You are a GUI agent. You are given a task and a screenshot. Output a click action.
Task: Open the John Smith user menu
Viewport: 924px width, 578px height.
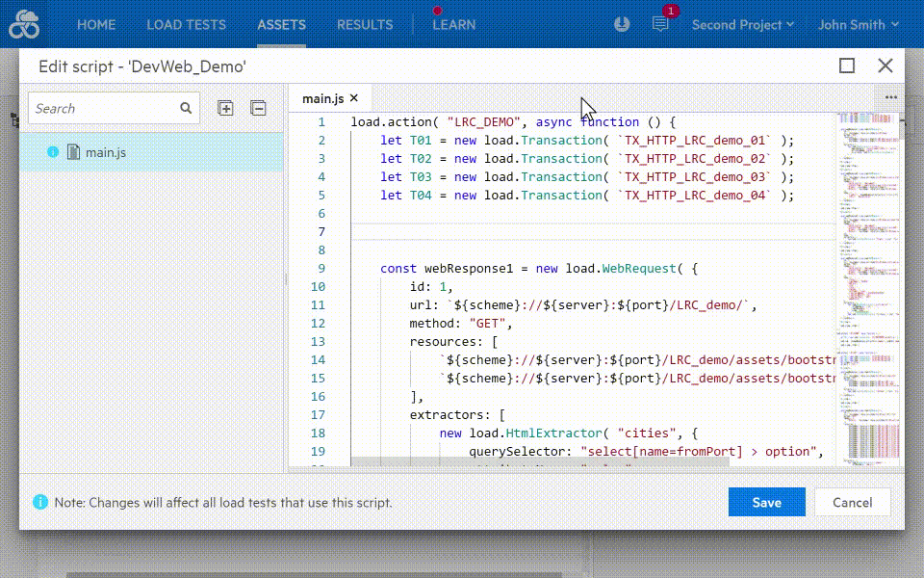[x=855, y=25]
